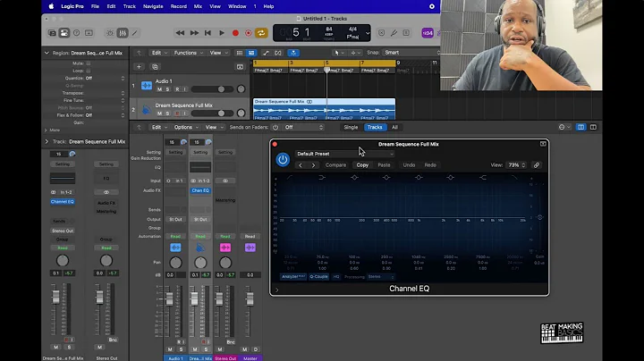Start playback with the Play button
The height and width of the screenshot is (361, 644).
click(x=222, y=33)
